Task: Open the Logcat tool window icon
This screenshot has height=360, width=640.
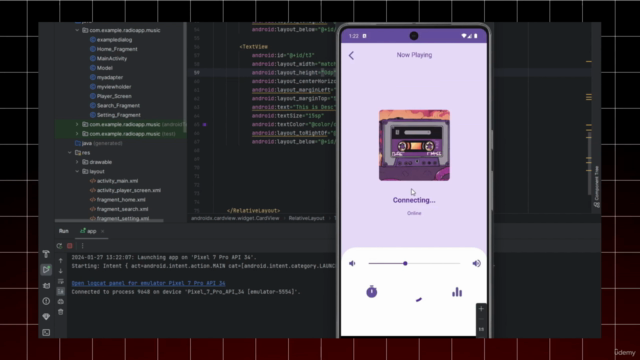Action: [46, 286]
